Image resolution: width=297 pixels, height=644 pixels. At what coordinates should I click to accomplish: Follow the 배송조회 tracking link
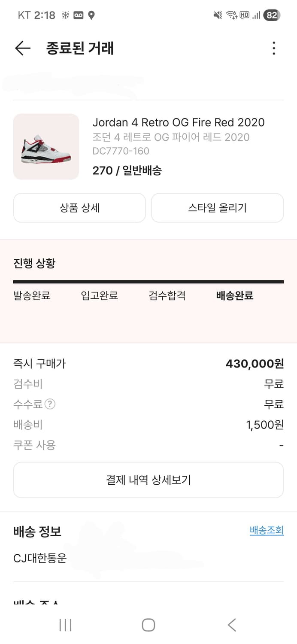click(x=267, y=530)
